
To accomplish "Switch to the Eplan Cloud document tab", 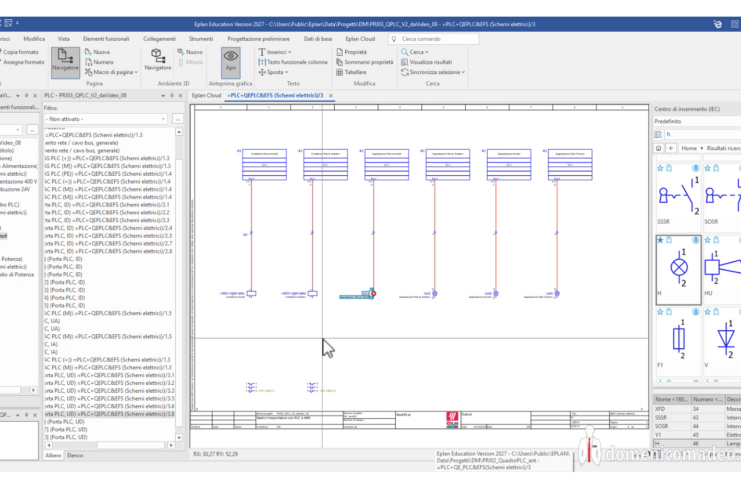I will (207, 95).
